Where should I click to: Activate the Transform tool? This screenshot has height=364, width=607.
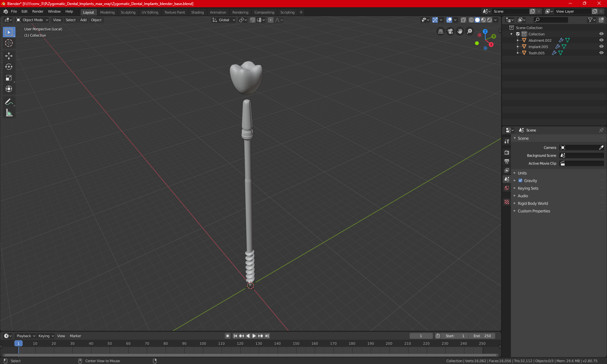point(9,89)
